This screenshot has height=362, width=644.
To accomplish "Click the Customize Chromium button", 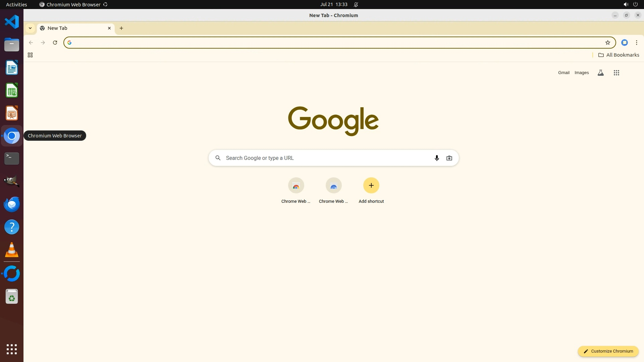I will click(x=608, y=351).
